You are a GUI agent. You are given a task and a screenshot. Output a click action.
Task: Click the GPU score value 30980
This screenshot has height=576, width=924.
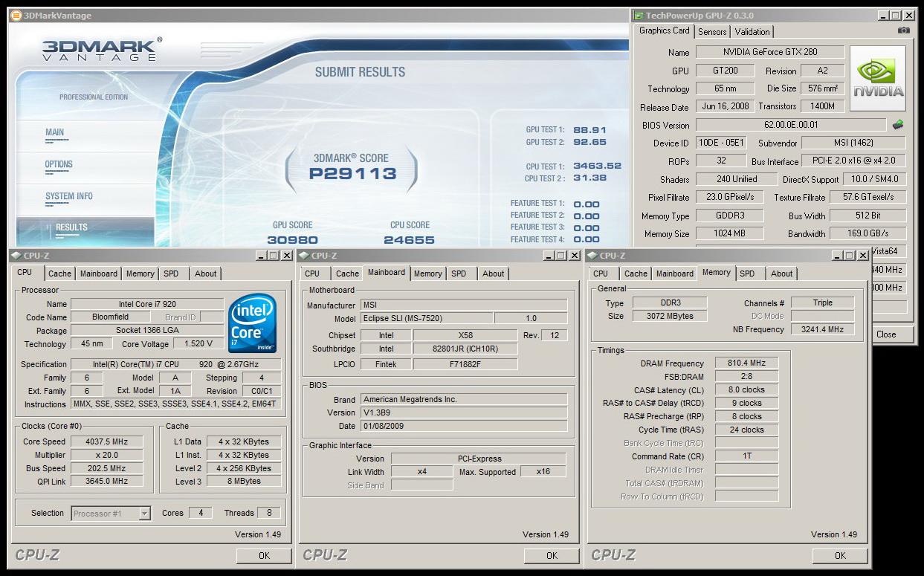click(x=292, y=239)
